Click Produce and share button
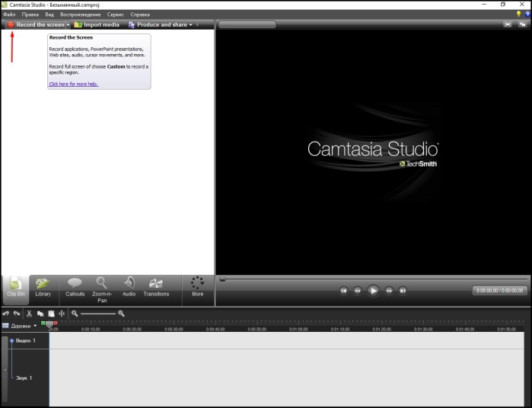 [x=158, y=25]
